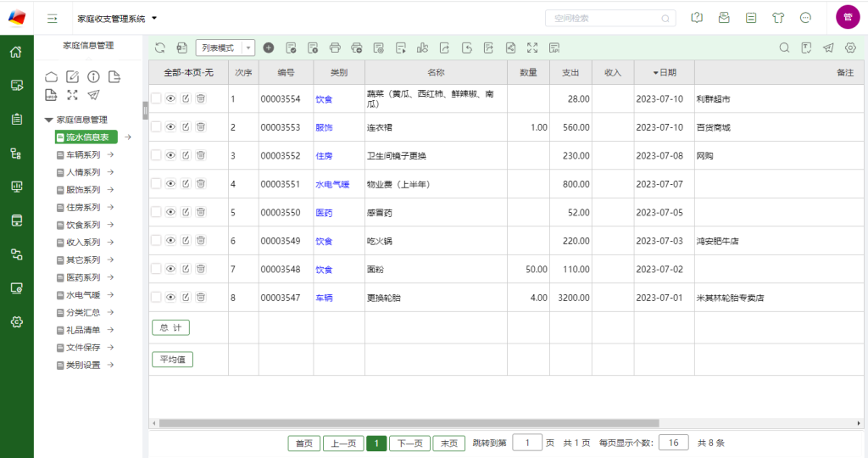Click the share-nodes document icon in the toolbar
Image resolution: width=868 pixels, height=458 pixels.
(x=510, y=48)
